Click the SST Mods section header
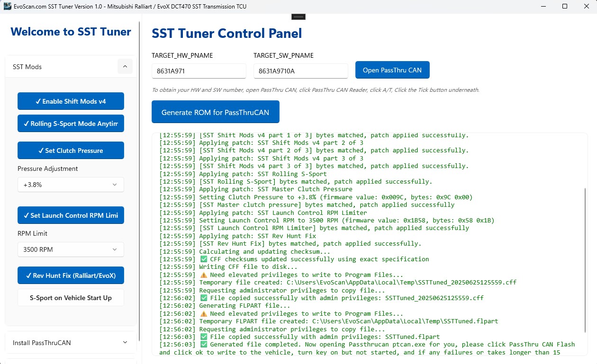Screen dimensions: 597x364 [71, 67]
